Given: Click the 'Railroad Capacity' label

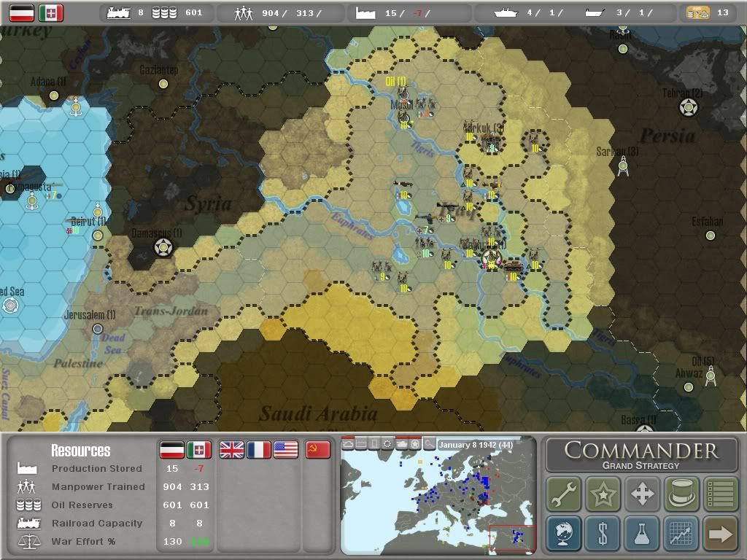Looking at the screenshot, I should pyautogui.click(x=97, y=523).
